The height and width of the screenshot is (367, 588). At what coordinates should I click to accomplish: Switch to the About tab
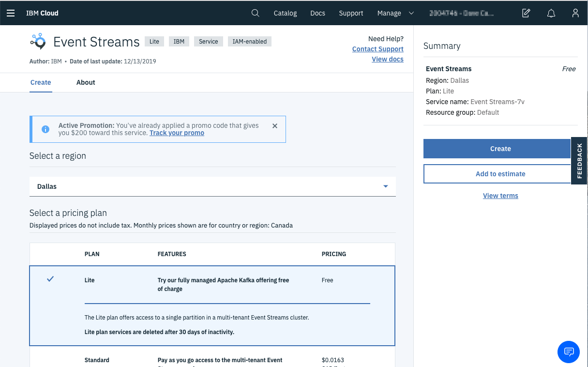click(86, 82)
